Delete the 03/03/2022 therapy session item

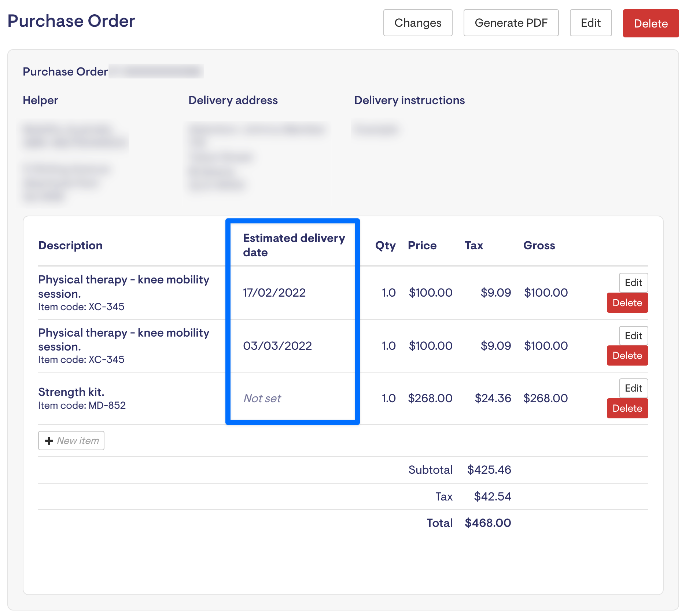pyautogui.click(x=627, y=356)
